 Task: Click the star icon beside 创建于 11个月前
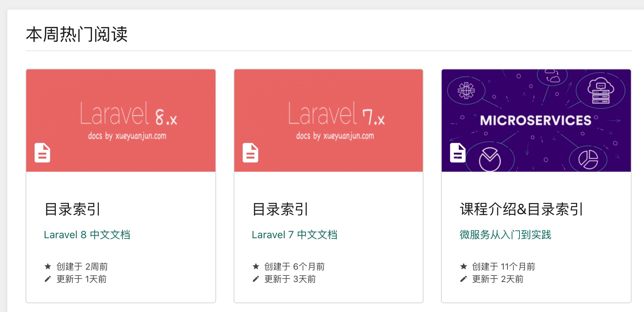click(x=464, y=266)
